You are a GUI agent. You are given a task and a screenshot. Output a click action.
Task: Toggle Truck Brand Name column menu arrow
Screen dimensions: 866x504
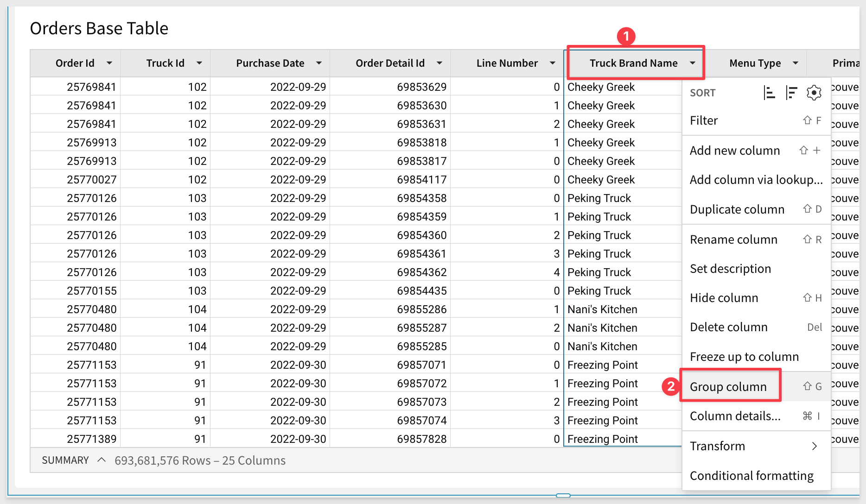point(693,63)
